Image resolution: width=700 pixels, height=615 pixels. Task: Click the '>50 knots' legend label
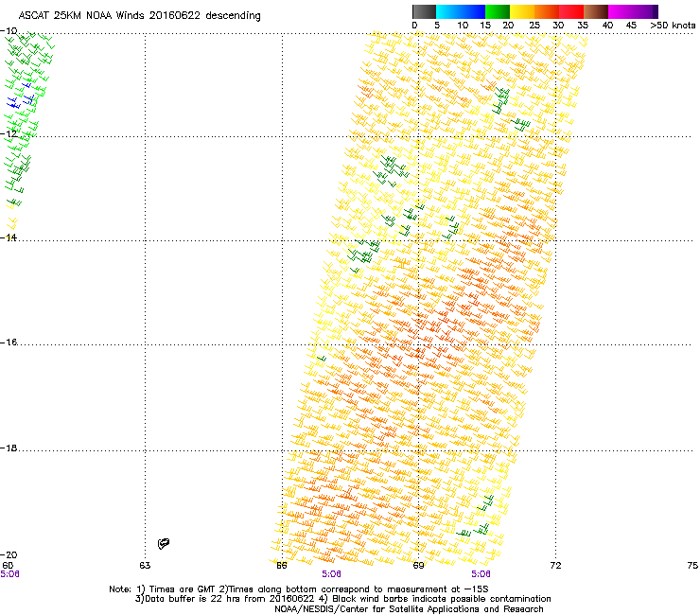tap(673, 26)
